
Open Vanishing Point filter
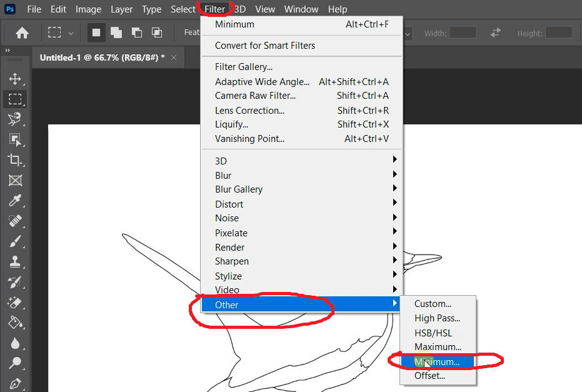pos(302,138)
